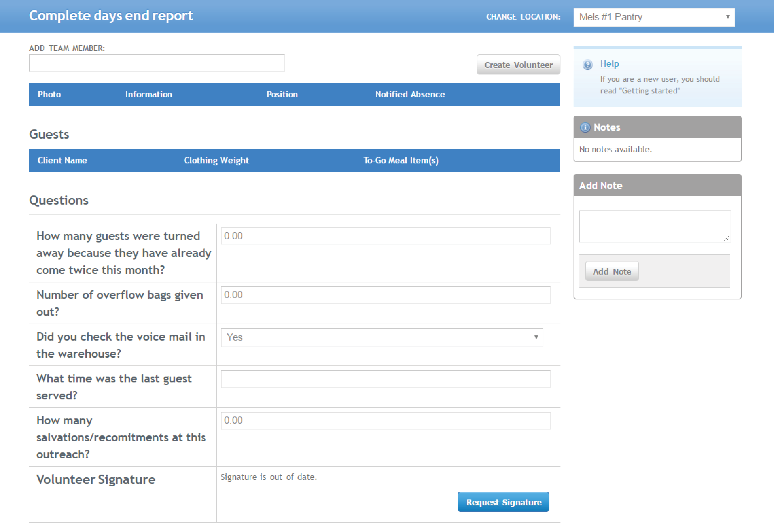Focus the Add Team Member input field
This screenshot has height=532, width=774.
[157, 63]
